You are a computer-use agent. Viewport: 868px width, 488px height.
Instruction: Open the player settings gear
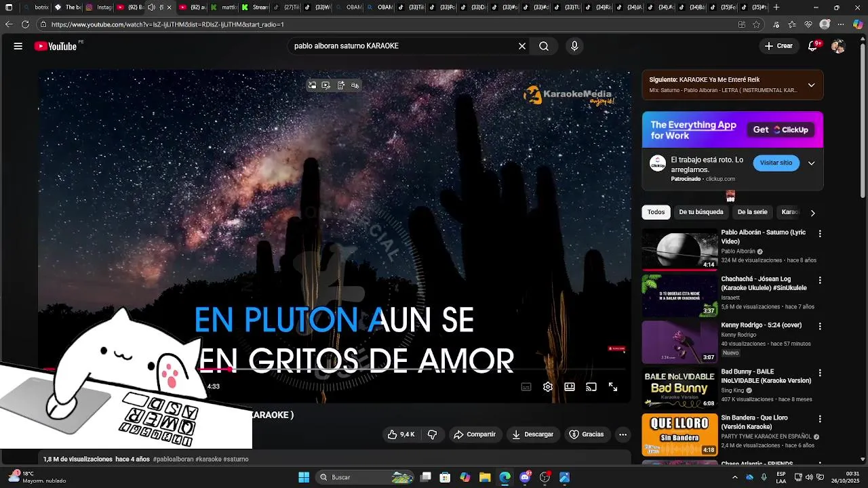[x=548, y=387]
